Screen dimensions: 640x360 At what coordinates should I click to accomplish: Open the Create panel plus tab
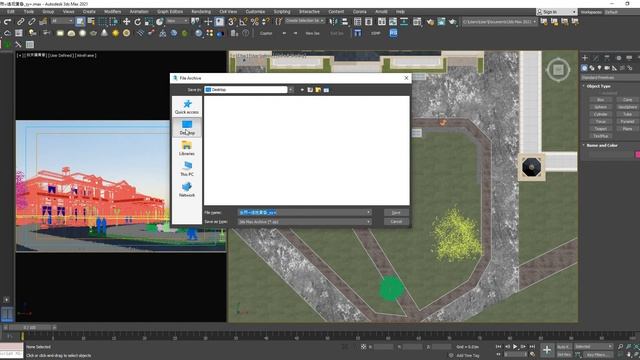[585, 58]
